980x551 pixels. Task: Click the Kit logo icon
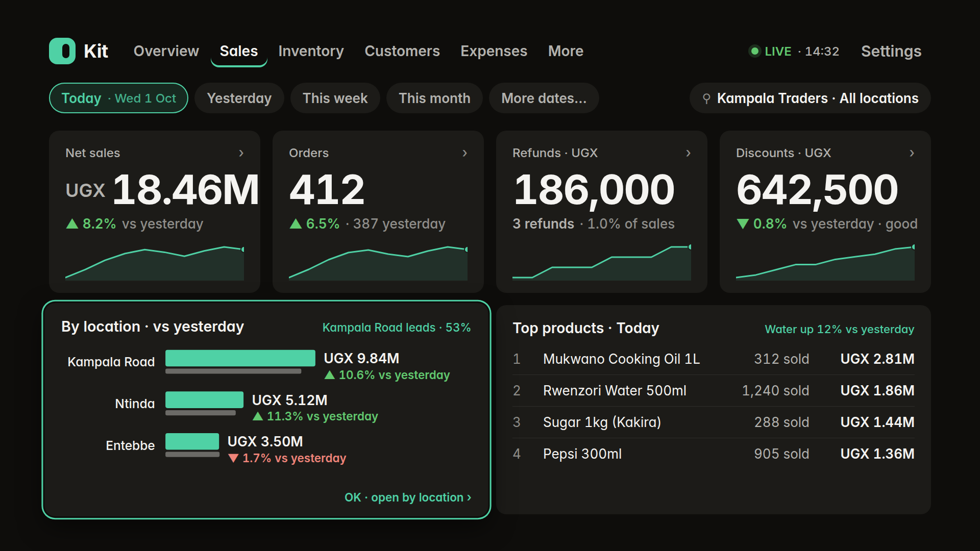(62, 51)
